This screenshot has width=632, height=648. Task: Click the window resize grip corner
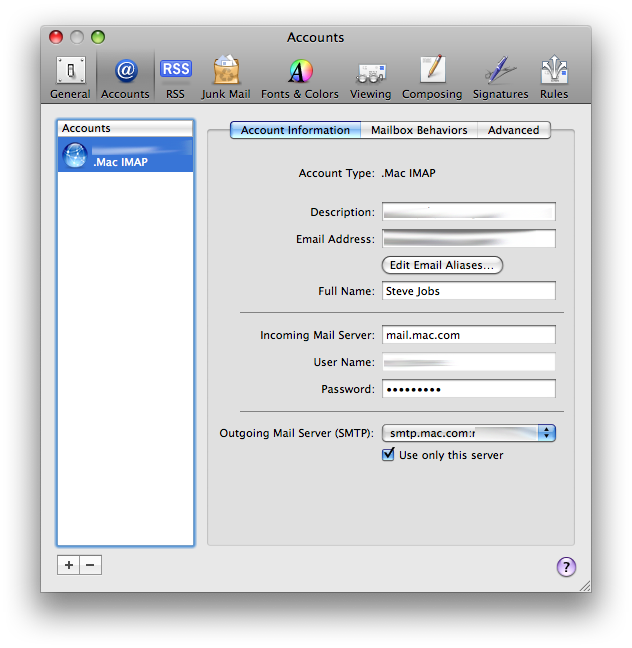[584, 586]
